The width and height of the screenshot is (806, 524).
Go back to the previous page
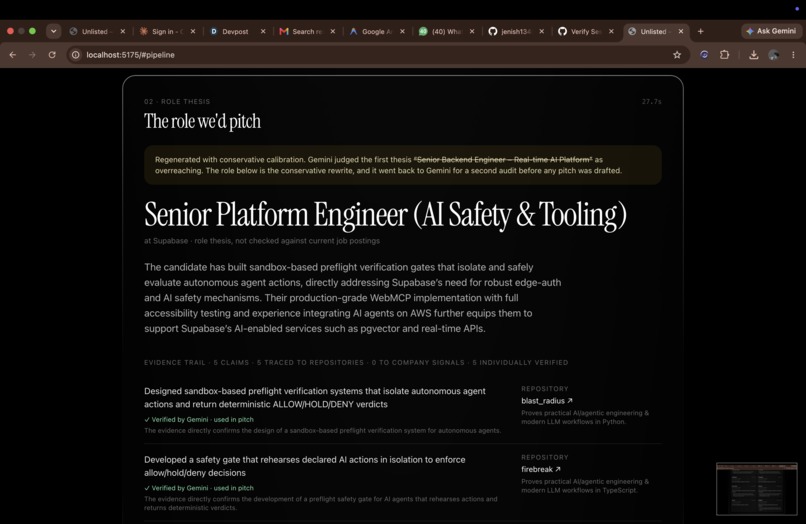pos(13,55)
